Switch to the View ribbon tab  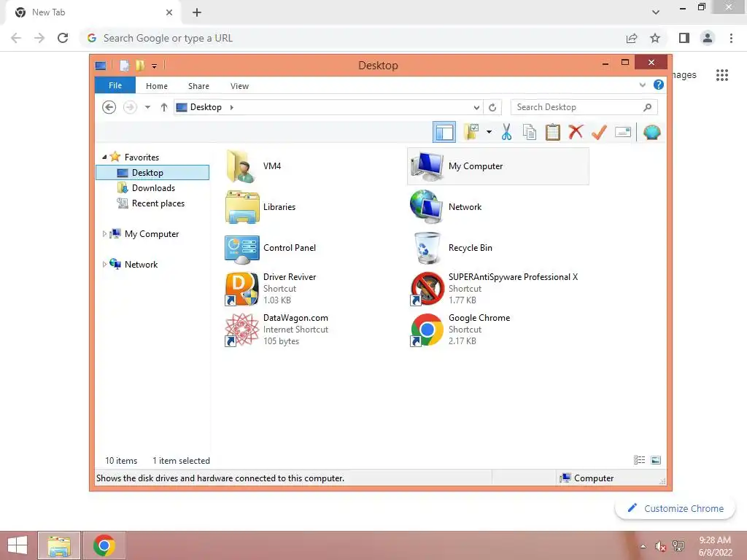(x=239, y=86)
